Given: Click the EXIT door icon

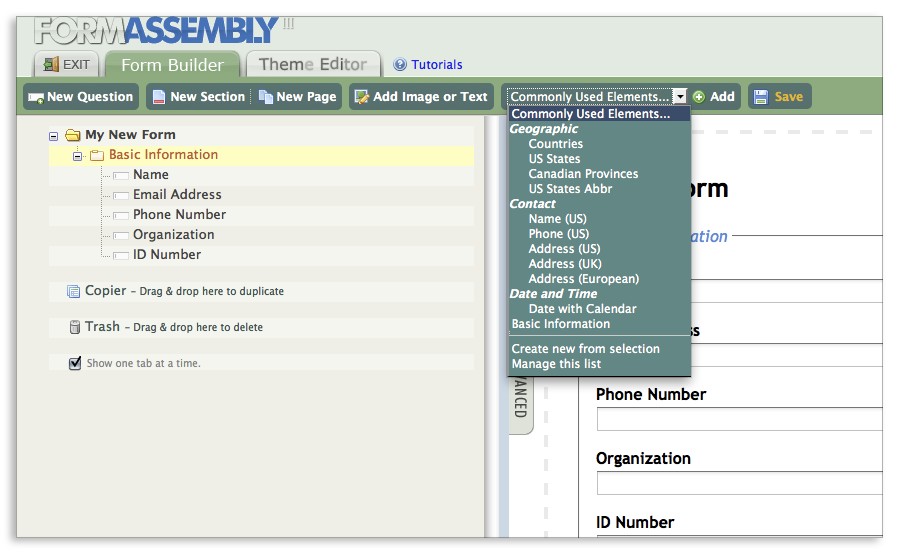Looking at the screenshot, I should click(51, 64).
